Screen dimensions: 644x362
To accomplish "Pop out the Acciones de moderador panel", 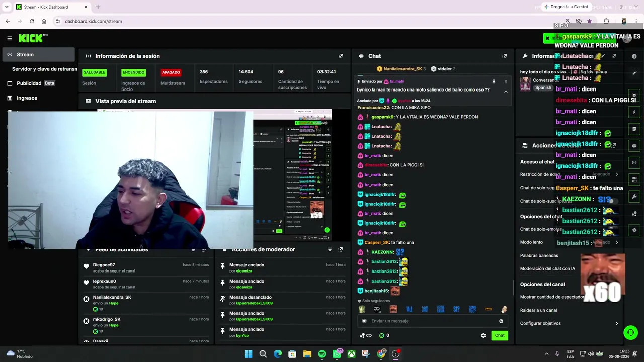I will point(341,249).
